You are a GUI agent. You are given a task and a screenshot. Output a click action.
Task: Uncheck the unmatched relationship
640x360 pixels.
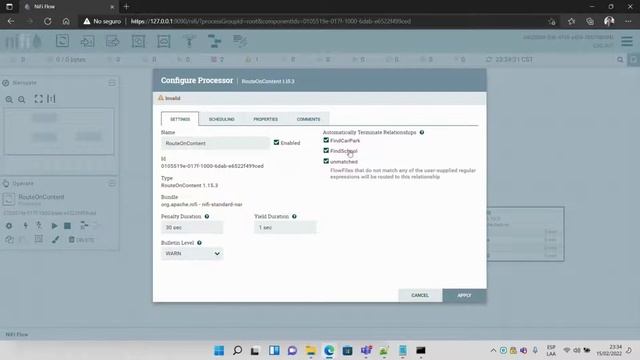(x=326, y=161)
